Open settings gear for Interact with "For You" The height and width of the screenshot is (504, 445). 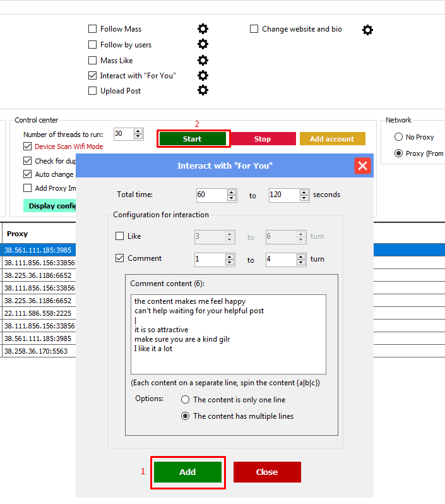pyautogui.click(x=203, y=76)
